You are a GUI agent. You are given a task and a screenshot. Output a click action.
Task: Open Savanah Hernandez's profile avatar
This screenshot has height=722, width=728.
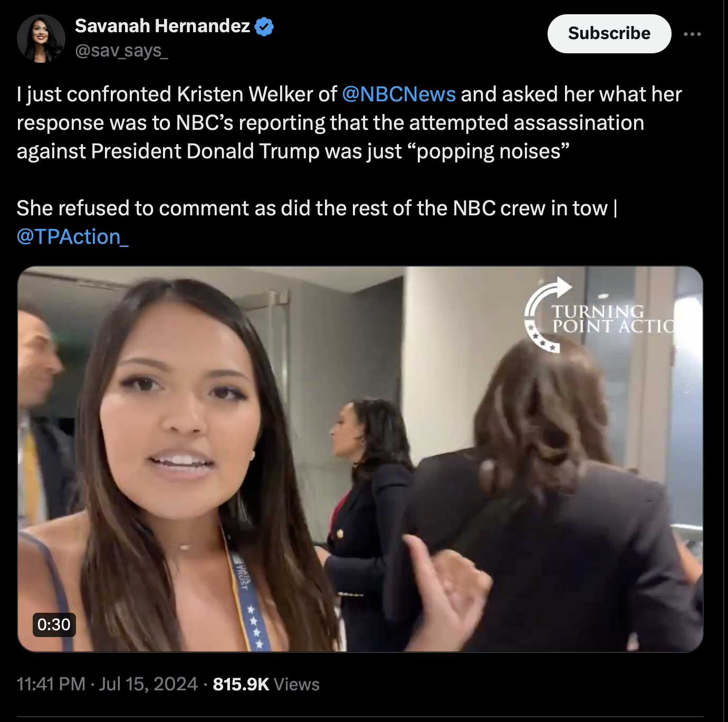click(x=41, y=39)
